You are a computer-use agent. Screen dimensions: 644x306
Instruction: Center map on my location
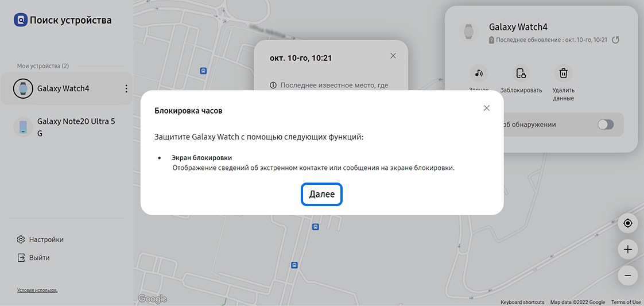pos(627,223)
